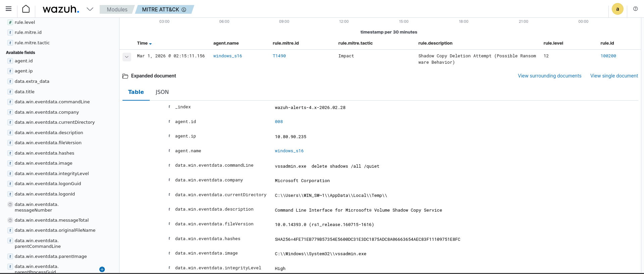Sort by the Time column header
The image size is (644, 274).
pyautogui.click(x=144, y=43)
